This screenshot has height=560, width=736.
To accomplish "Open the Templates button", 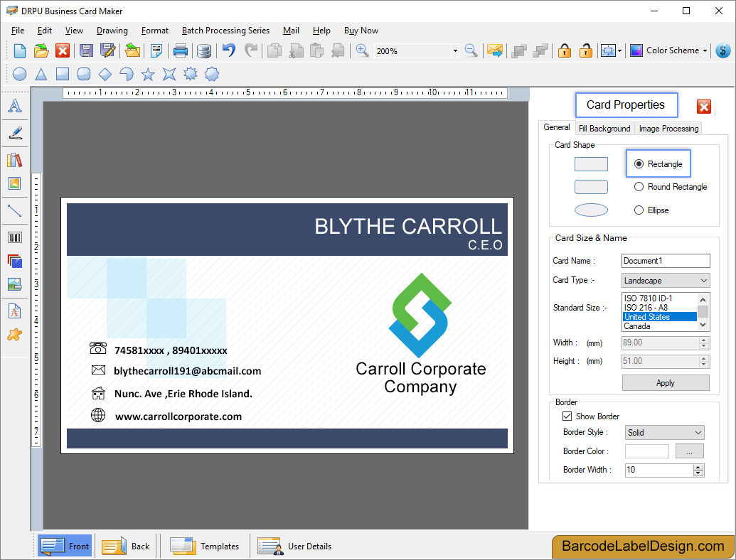I will coord(205,546).
